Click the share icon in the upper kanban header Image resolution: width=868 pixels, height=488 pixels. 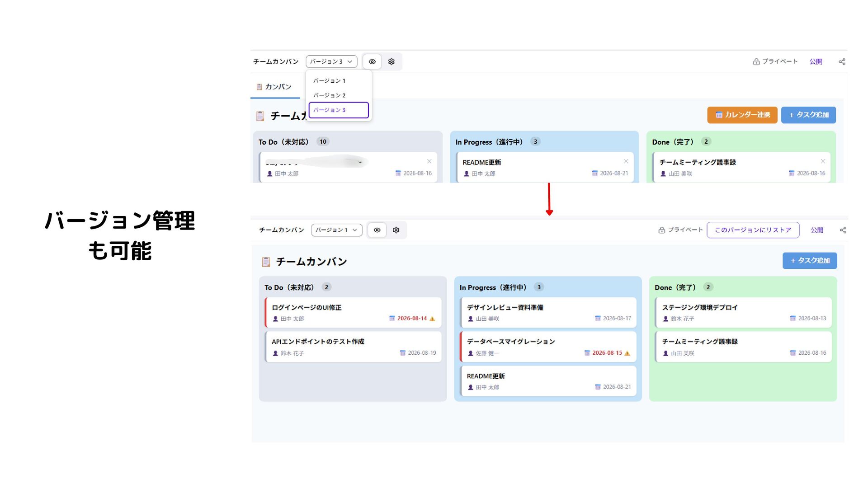[842, 62]
